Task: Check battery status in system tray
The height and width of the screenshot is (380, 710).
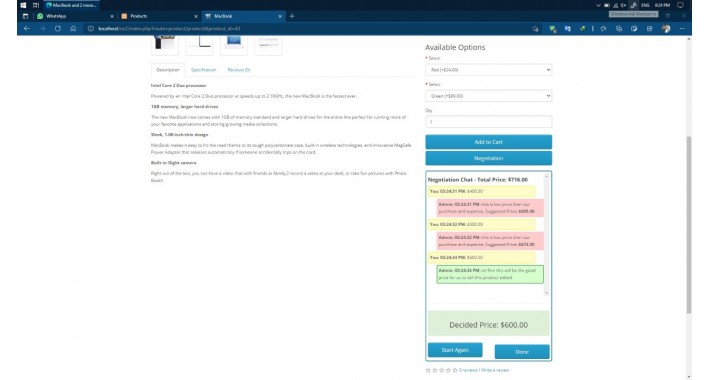Action: tap(607, 5)
